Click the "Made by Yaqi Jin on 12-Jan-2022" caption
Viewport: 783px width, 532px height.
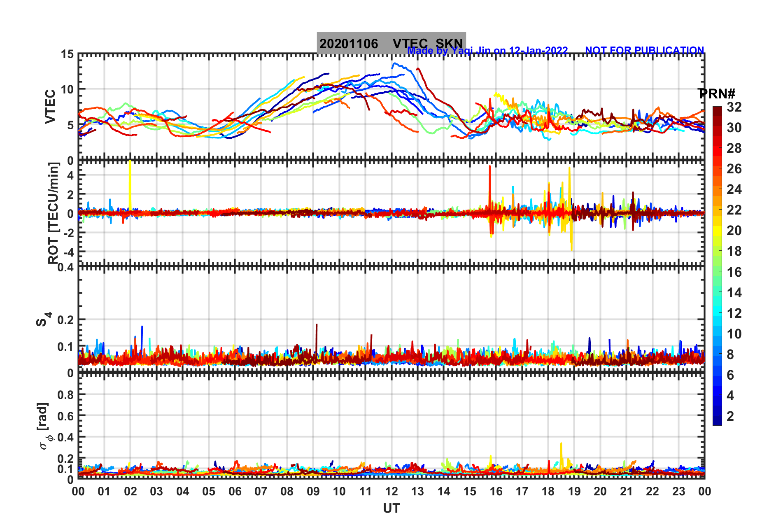487,51
